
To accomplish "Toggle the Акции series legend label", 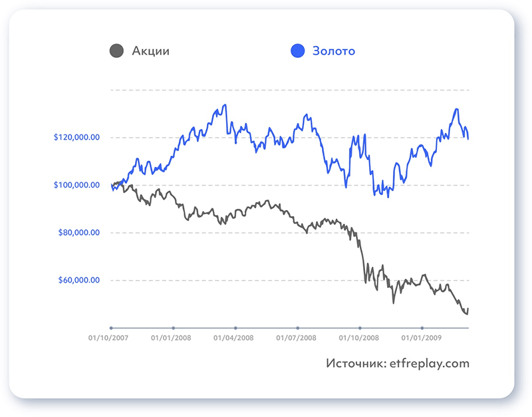I will (x=150, y=51).
